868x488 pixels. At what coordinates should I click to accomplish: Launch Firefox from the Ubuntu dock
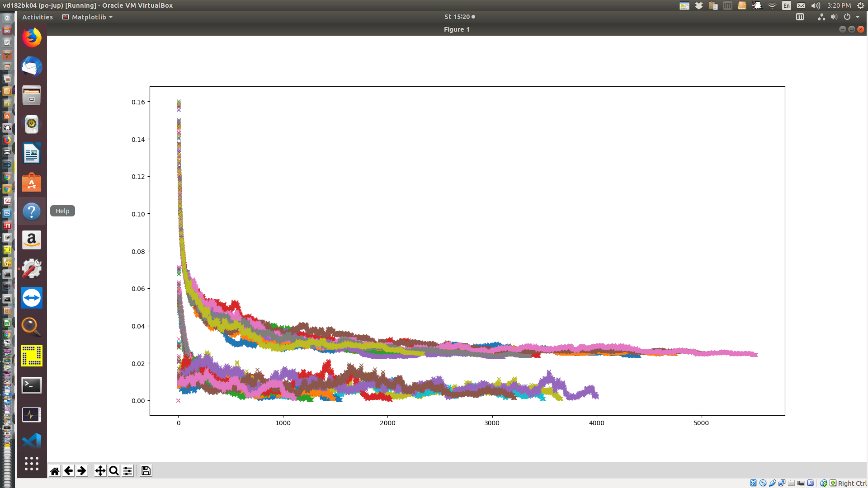coord(32,38)
